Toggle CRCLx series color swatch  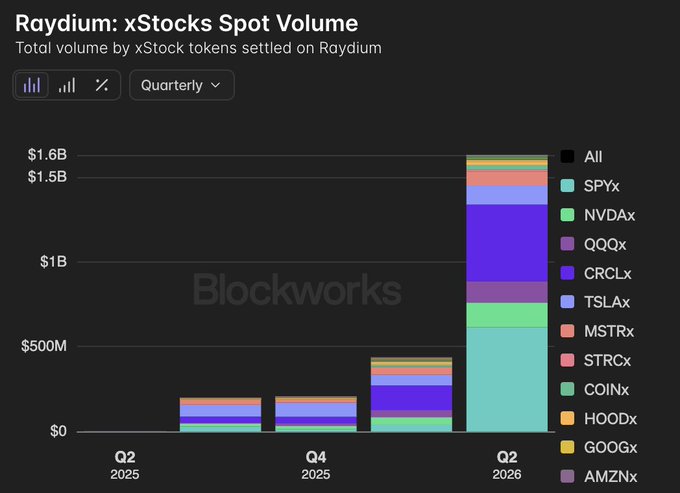pyautogui.click(x=567, y=273)
